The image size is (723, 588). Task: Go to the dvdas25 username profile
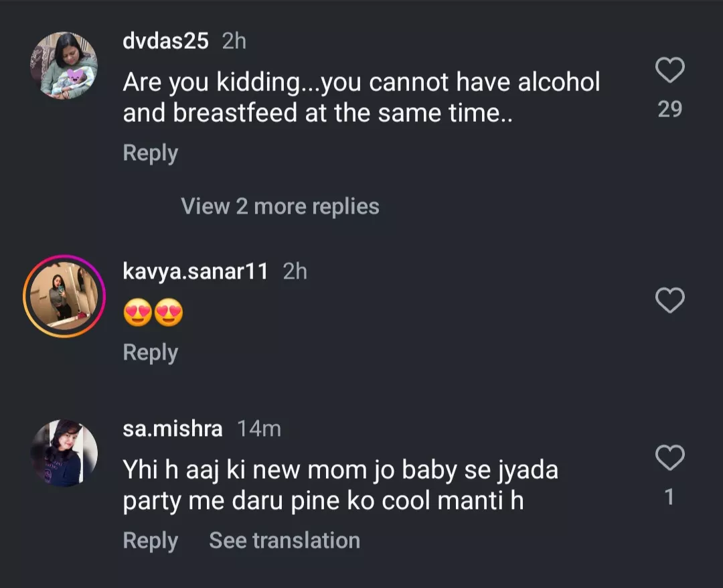[165, 42]
